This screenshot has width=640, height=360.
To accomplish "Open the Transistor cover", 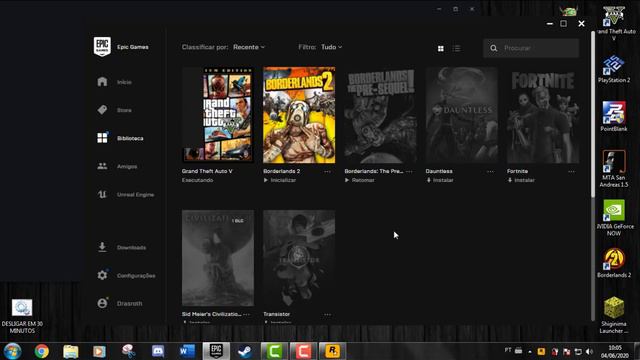I will [x=299, y=258].
